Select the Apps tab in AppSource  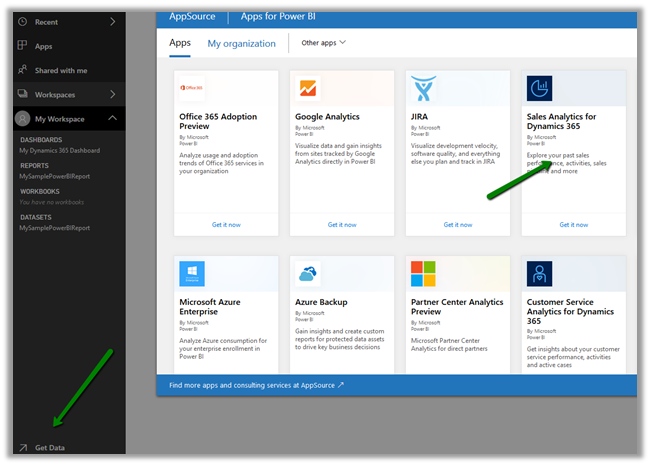180,43
